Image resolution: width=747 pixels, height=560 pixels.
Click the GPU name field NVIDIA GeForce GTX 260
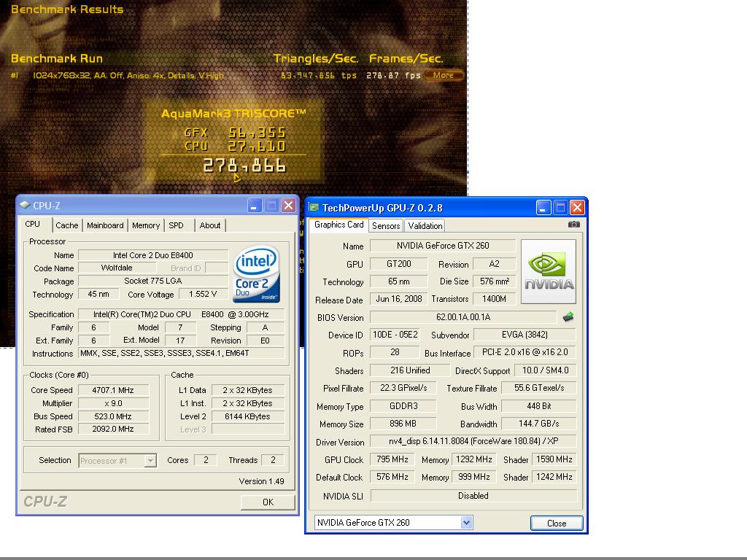443,246
